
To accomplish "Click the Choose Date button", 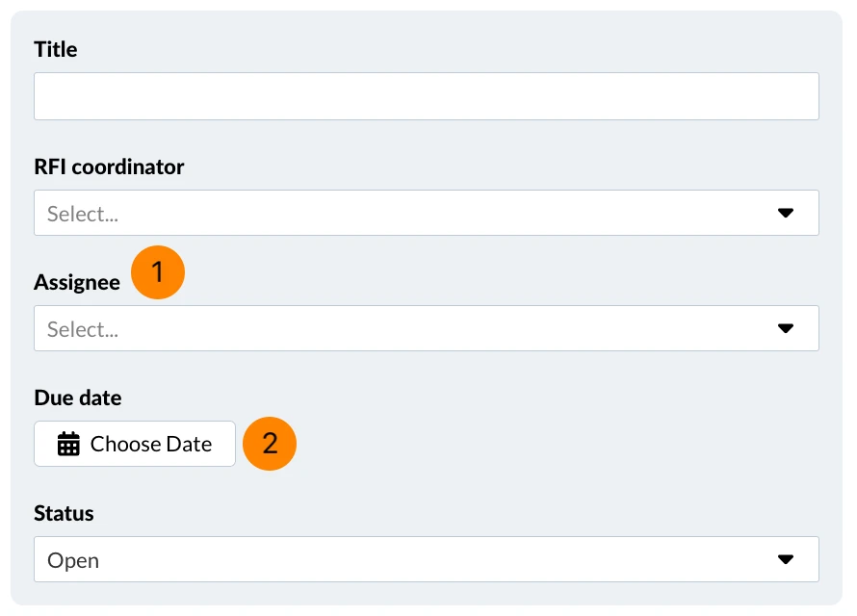I will tap(135, 444).
